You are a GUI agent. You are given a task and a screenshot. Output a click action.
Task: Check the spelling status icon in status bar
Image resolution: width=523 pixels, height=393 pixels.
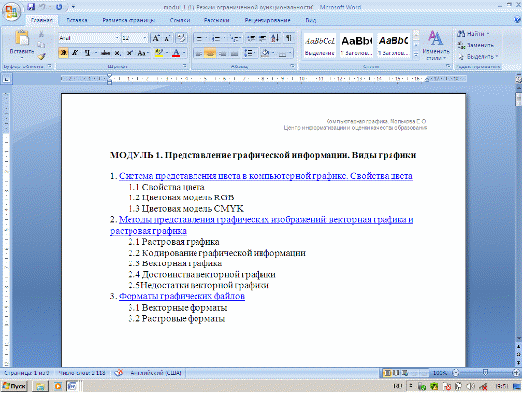coord(119,373)
